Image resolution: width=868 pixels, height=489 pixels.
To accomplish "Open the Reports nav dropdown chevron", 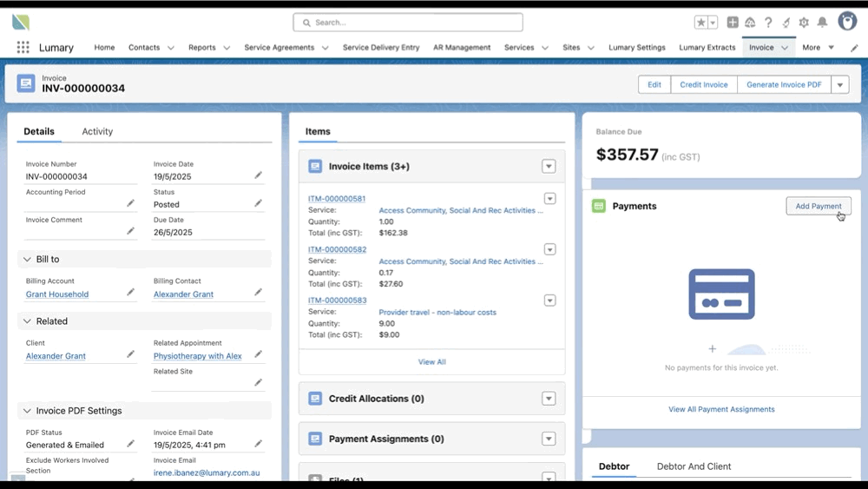I will click(x=227, y=48).
